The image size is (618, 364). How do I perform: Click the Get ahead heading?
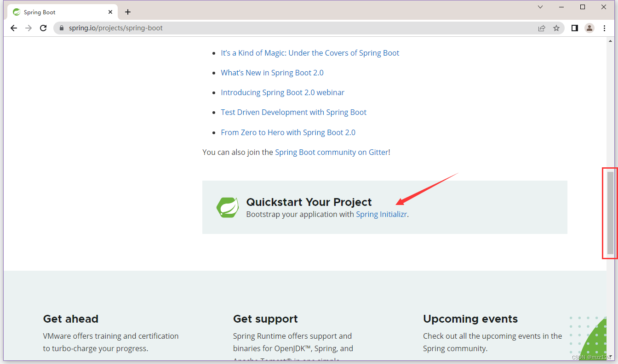(x=71, y=319)
